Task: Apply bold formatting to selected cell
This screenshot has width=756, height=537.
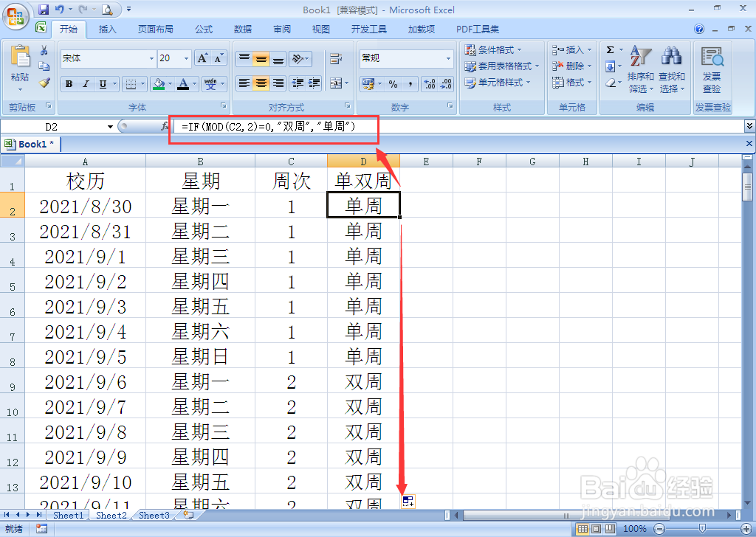Action: pos(69,83)
